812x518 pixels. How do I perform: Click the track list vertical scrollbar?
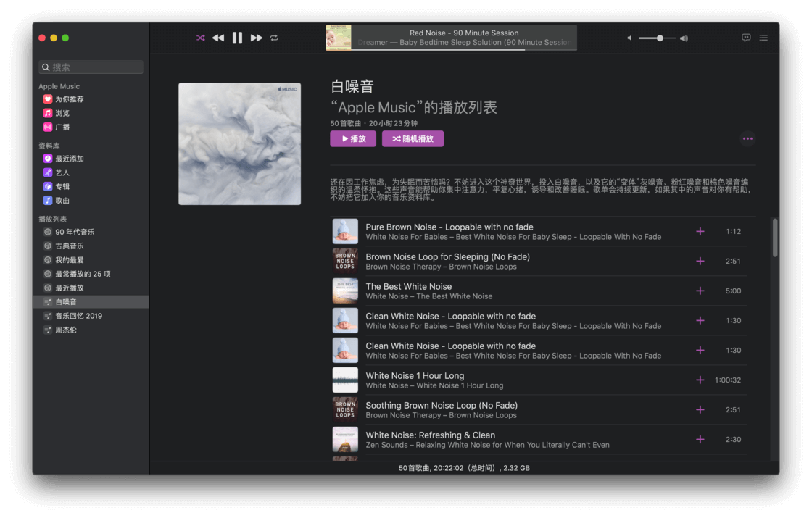click(775, 238)
